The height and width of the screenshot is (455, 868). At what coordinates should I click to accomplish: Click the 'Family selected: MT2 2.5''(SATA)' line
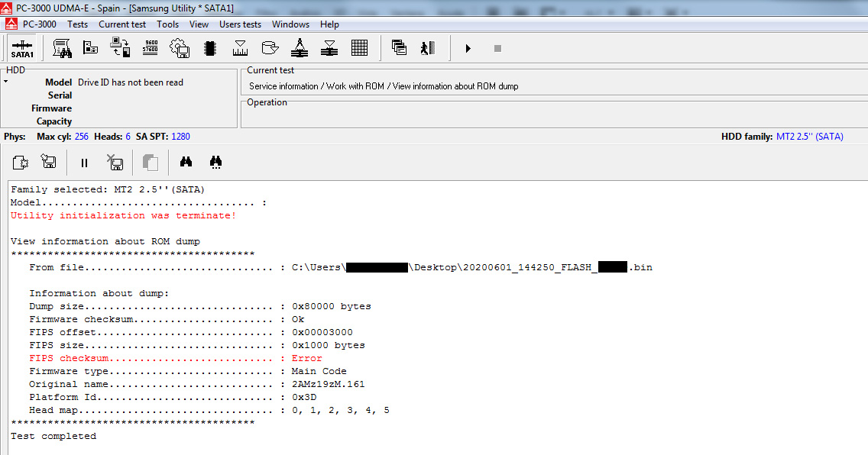108,189
